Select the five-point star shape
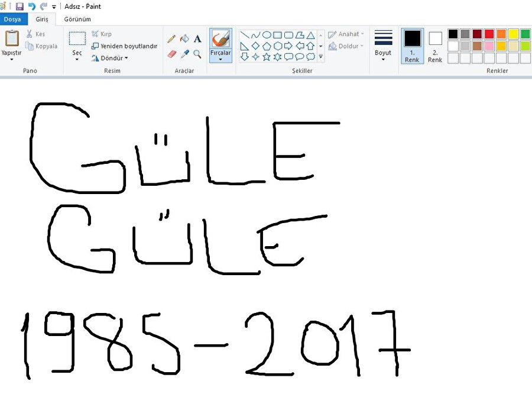The width and height of the screenshot is (532, 410). tap(267, 57)
